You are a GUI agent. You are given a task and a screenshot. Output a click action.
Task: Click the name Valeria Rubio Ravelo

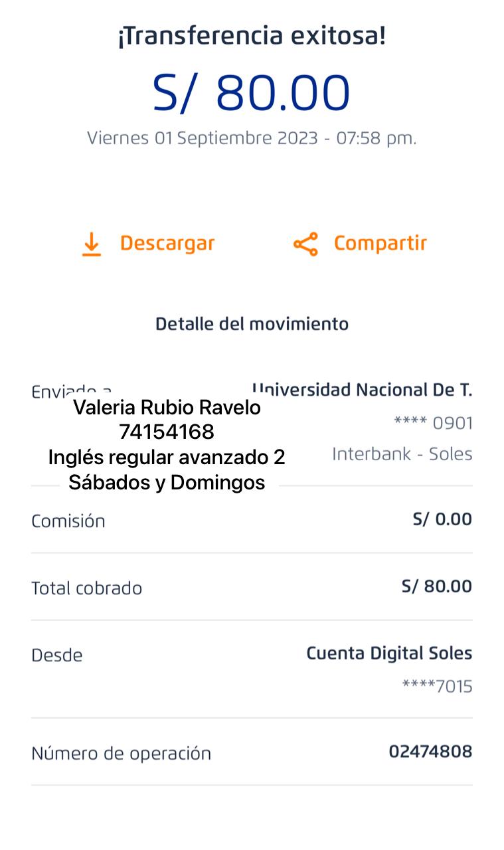[167, 407]
